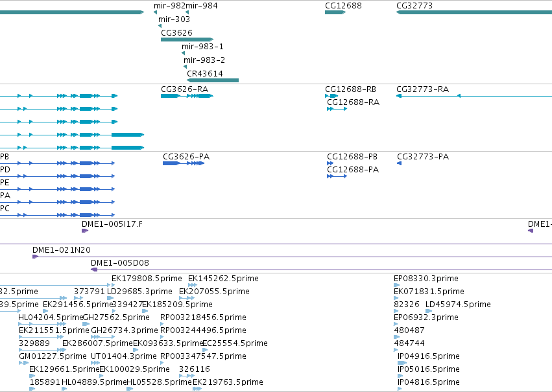Viewport: 552px width, 392px height.
Task: Click the EK185209.5prime EST
Action: (145, 311)
